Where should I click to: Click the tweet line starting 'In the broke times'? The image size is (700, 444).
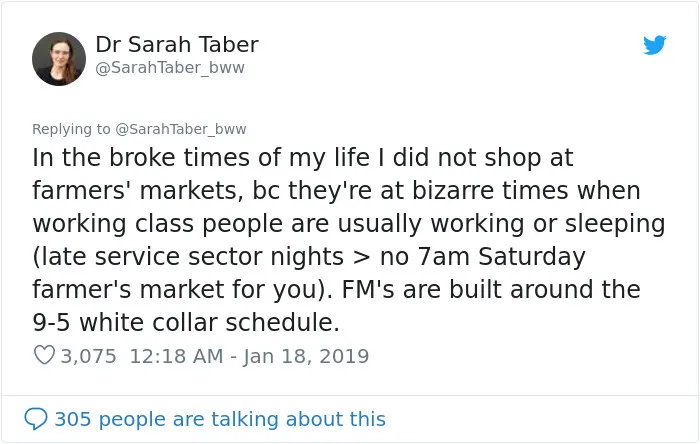pyautogui.click(x=303, y=158)
